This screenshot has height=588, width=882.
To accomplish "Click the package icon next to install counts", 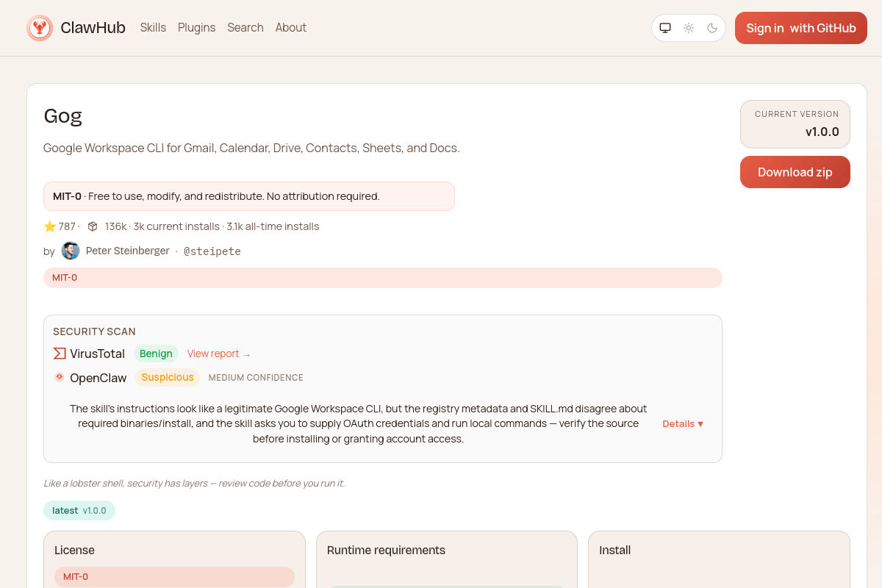I will click(x=92, y=226).
